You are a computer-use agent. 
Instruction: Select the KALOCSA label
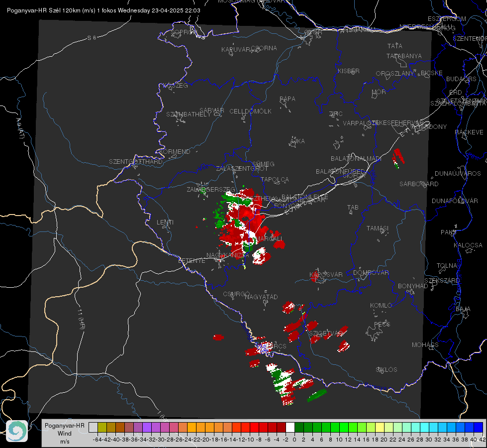click(x=468, y=245)
